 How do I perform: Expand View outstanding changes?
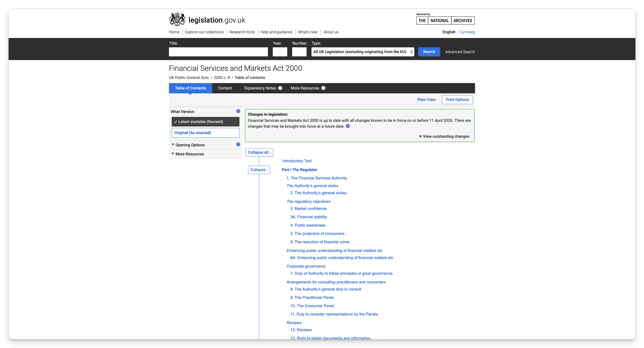click(444, 136)
